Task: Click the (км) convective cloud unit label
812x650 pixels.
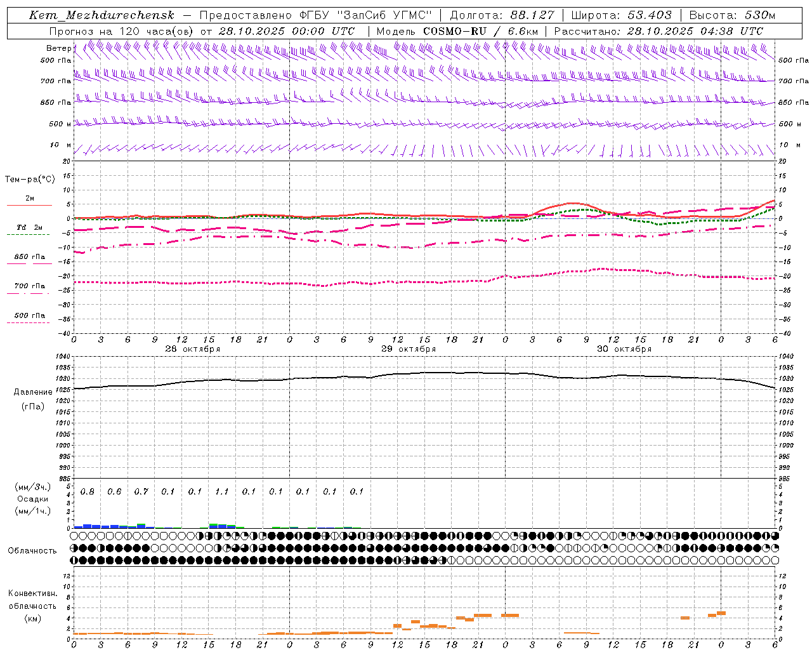Action: [32, 618]
